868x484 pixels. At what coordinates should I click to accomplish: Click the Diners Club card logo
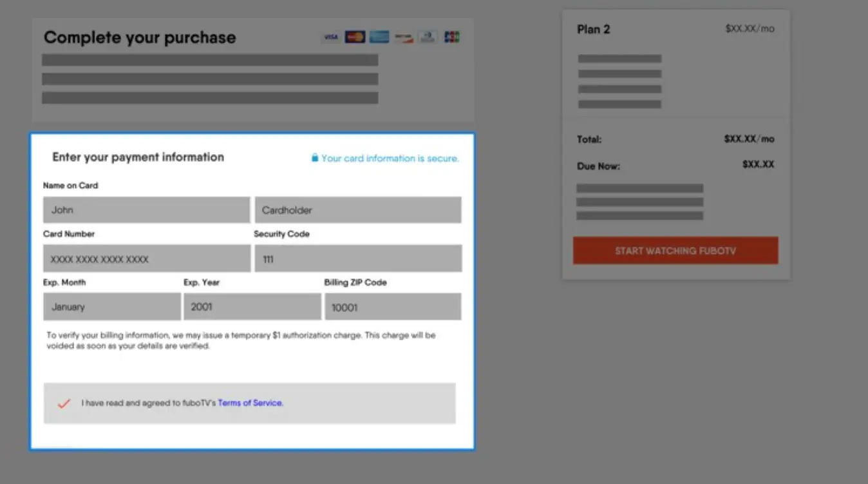(428, 37)
